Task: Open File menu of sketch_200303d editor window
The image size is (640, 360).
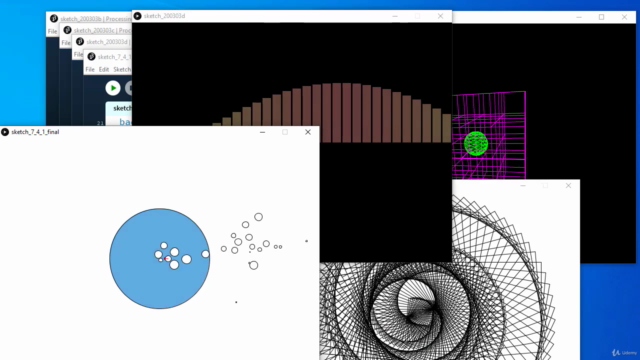Action: (78, 54)
